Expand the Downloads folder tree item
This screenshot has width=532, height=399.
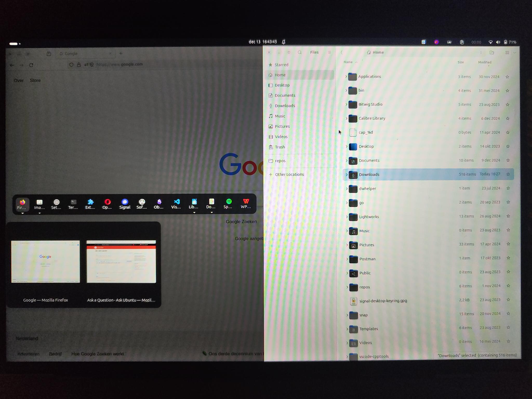(x=346, y=174)
